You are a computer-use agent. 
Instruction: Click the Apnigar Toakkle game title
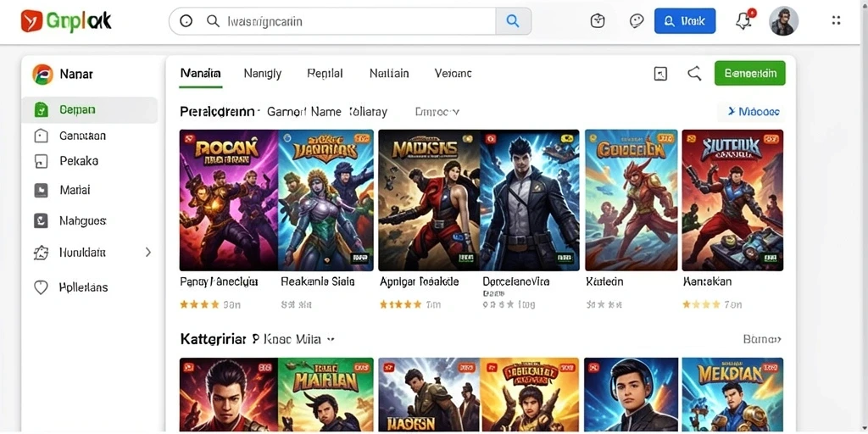coord(419,281)
